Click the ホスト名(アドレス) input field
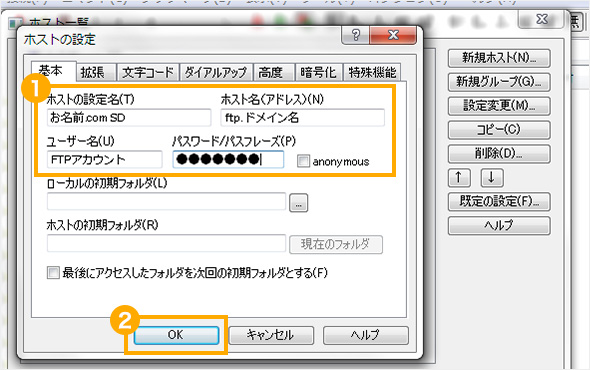 (303, 118)
